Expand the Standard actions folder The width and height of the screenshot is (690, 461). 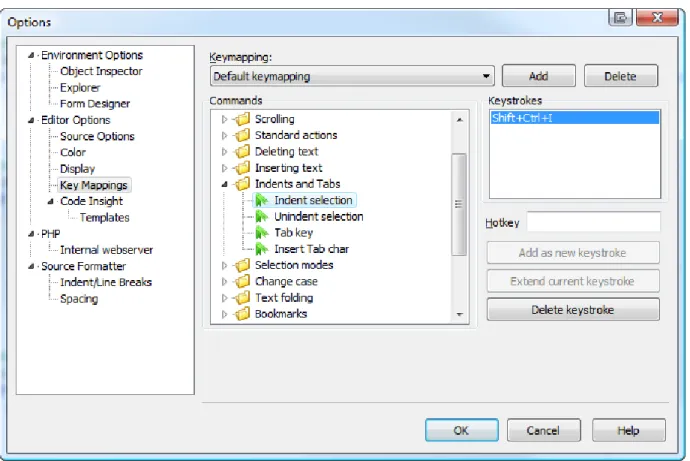coord(224,135)
